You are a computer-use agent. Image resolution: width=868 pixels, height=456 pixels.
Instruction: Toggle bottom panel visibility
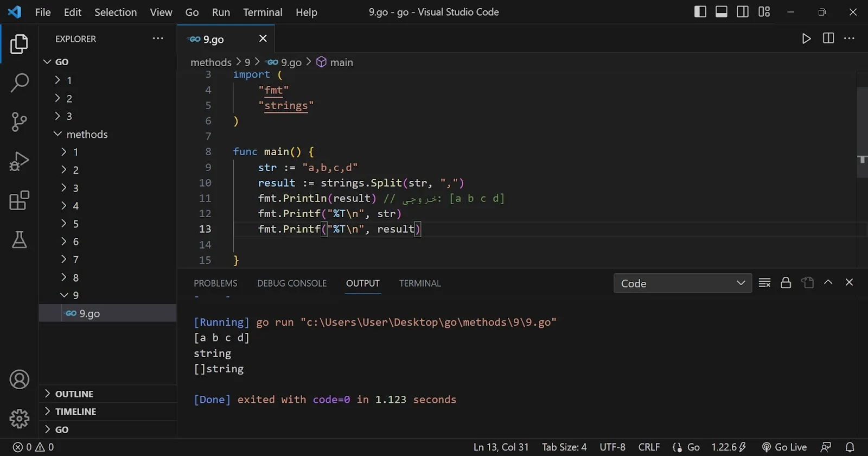click(x=722, y=12)
